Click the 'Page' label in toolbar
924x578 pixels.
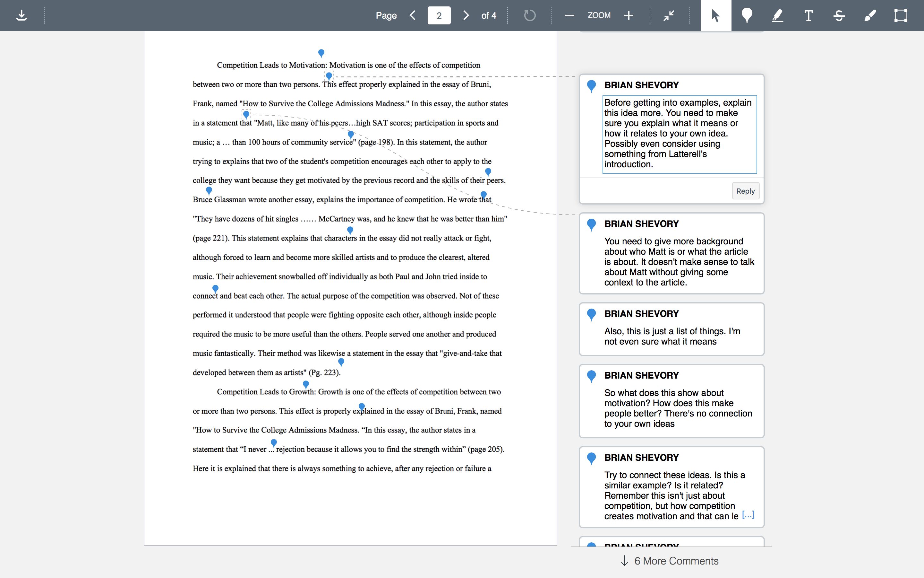point(386,16)
